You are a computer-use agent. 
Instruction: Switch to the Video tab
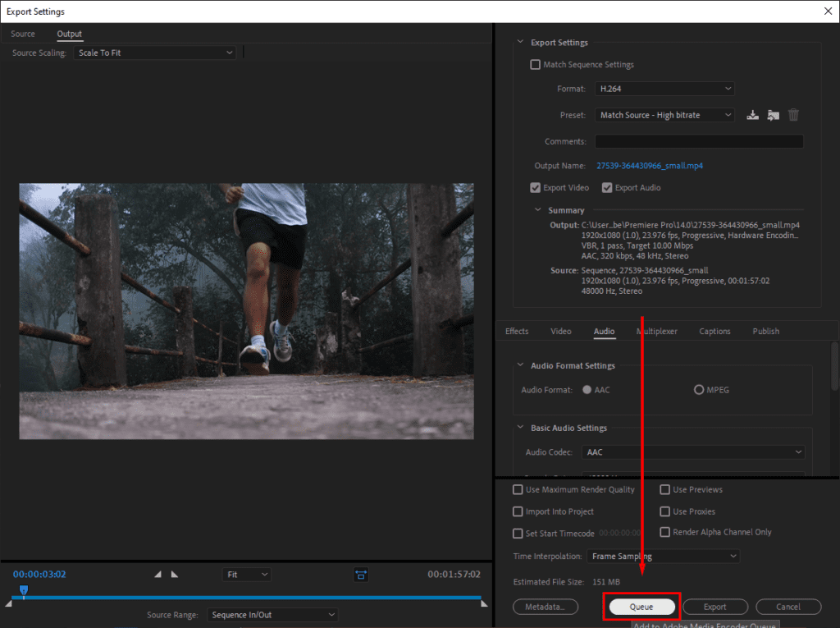pyautogui.click(x=561, y=331)
